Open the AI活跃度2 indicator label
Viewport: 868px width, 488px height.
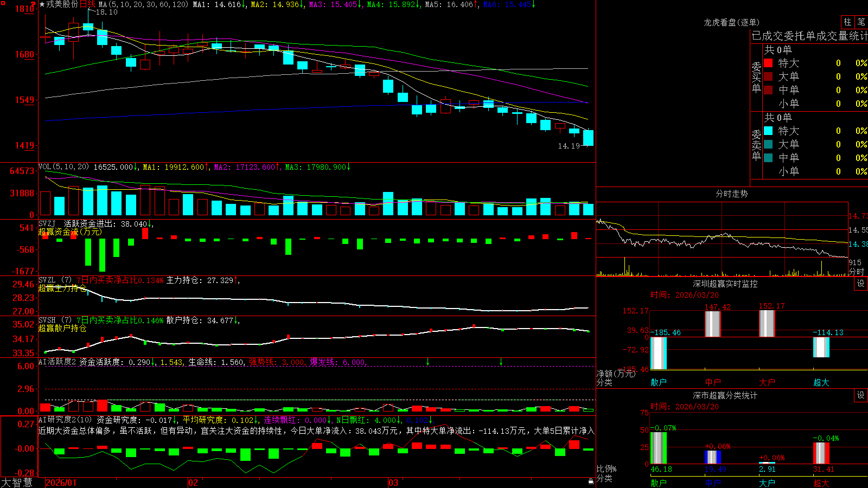click(57, 362)
